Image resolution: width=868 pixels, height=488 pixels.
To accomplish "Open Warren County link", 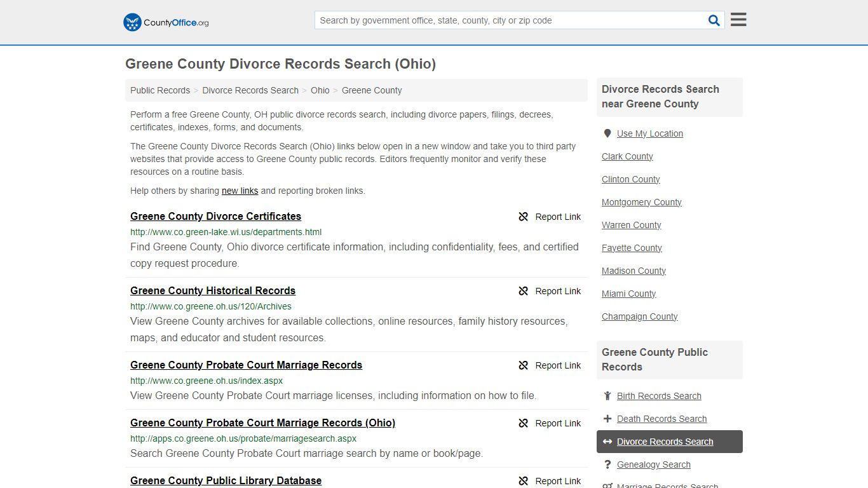I will 632,225.
